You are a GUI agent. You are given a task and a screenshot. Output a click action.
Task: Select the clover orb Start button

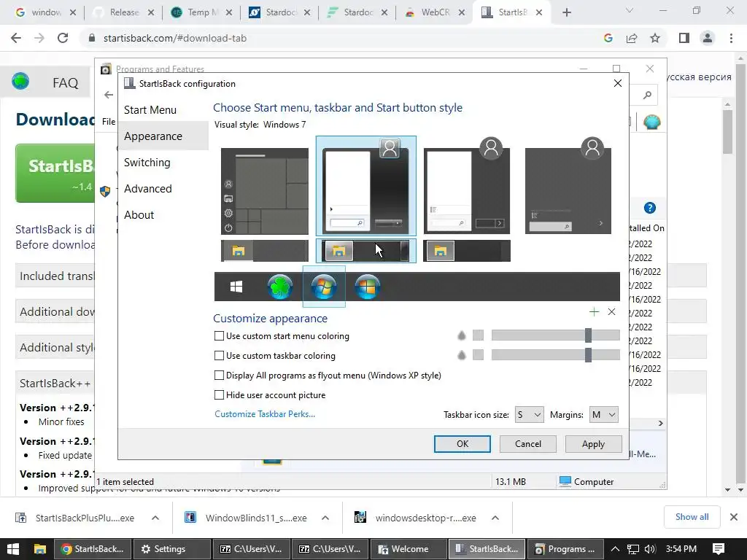click(280, 287)
